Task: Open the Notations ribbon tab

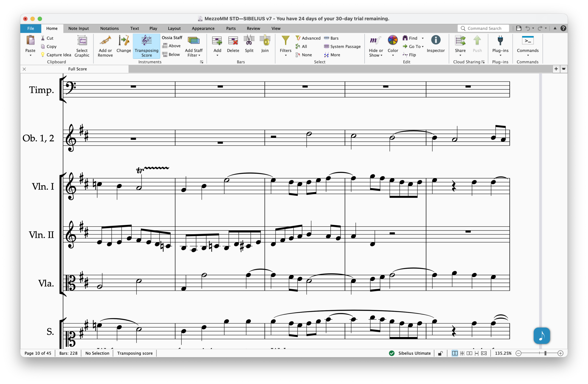Action: pos(109,28)
